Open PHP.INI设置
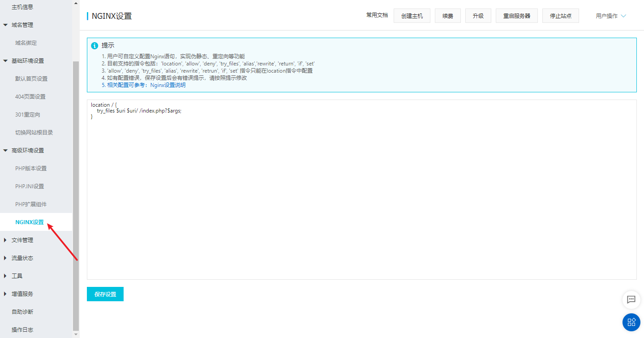This screenshot has height=338, width=644. [x=30, y=186]
